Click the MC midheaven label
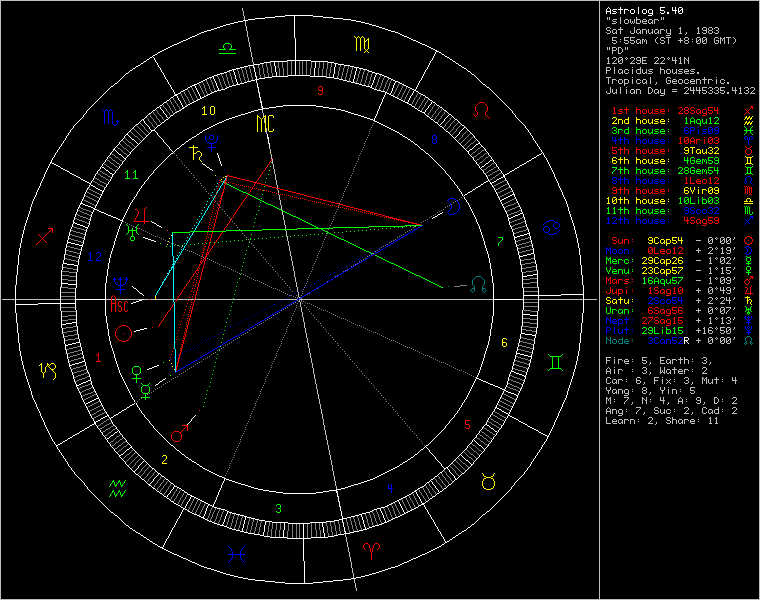 [265, 124]
